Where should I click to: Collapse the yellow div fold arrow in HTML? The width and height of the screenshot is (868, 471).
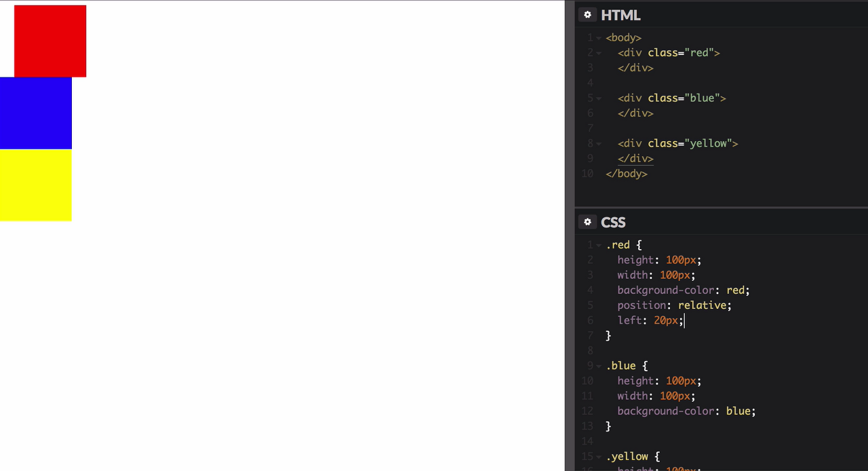tap(599, 144)
